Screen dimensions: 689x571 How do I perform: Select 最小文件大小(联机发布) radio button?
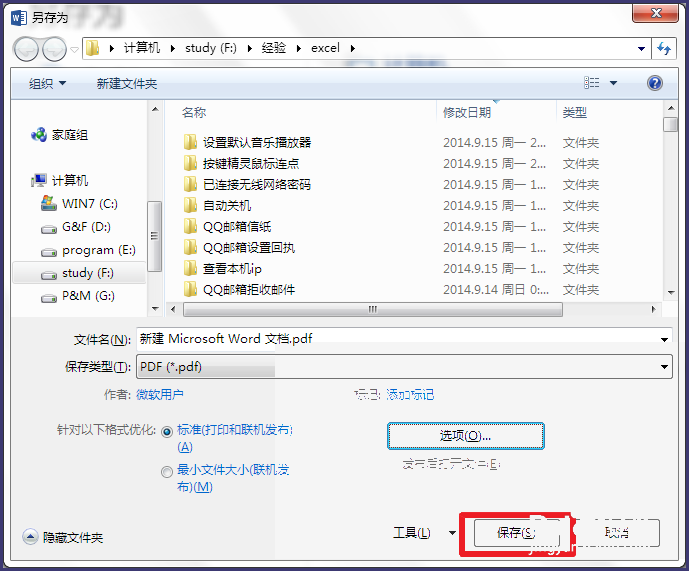pos(167,472)
